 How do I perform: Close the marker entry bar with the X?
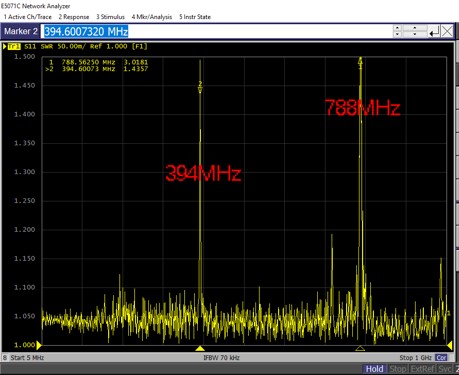(x=447, y=32)
